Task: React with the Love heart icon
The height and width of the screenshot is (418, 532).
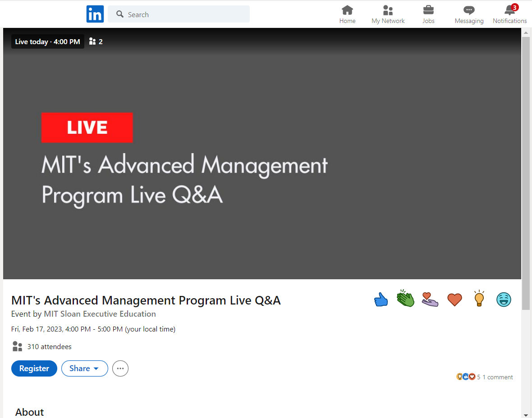Action: coord(454,300)
